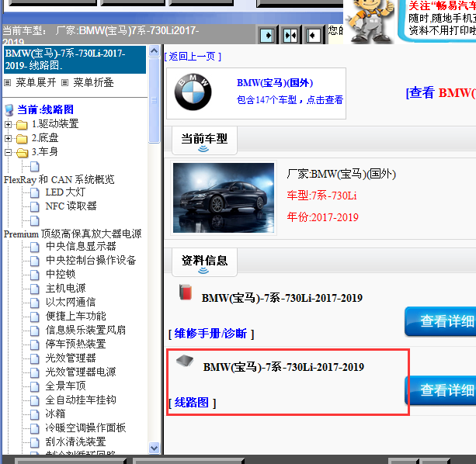
Task: Click the left-arrow panel layout icon
Action: [313, 36]
